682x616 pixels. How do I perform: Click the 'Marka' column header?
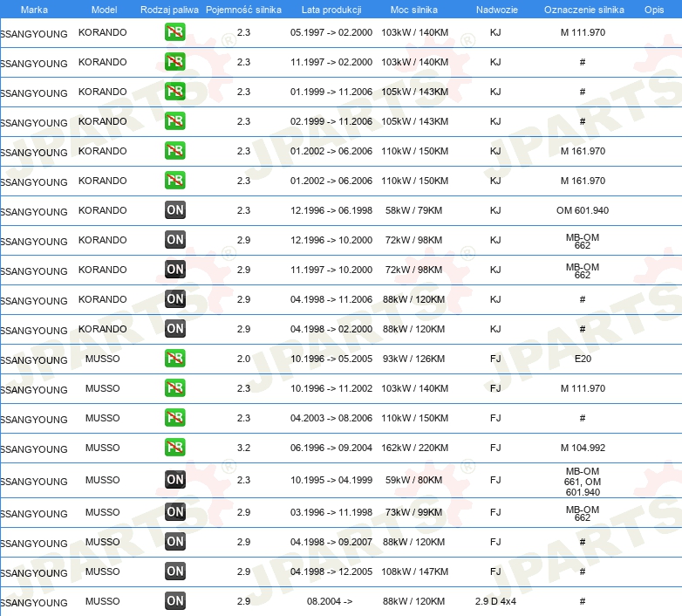click(35, 9)
